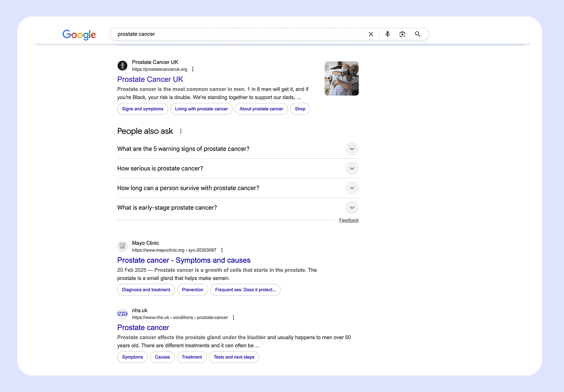Screen dimensions: 564x392
Task: Click the mayoclinic.org › syc-20353087 URL text
Action: coord(174,250)
